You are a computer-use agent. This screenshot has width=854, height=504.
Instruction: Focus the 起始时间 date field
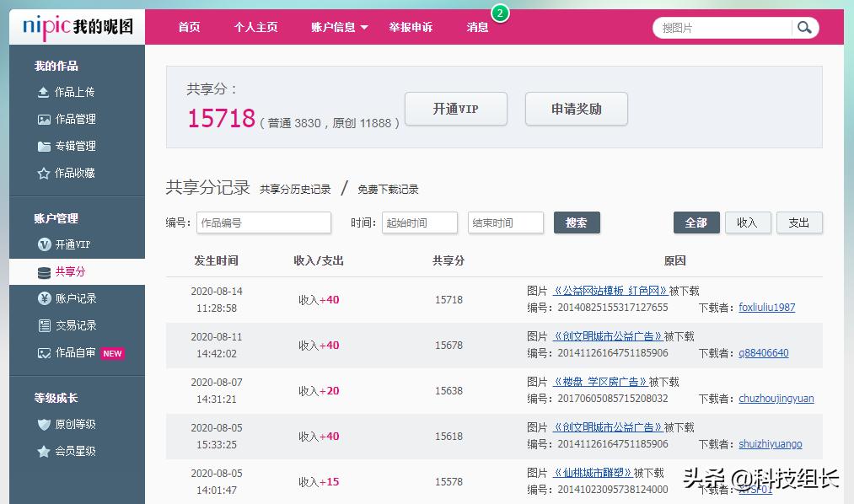point(419,223)
